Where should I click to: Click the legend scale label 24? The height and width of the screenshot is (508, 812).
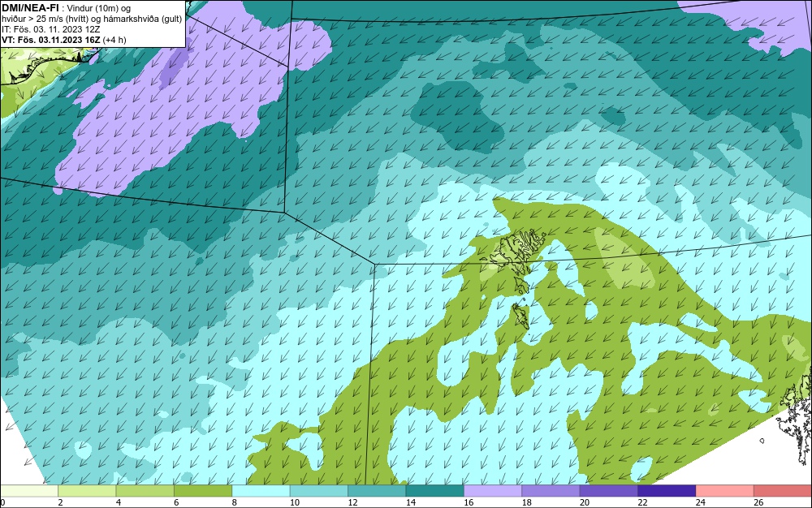pos(701,502)
